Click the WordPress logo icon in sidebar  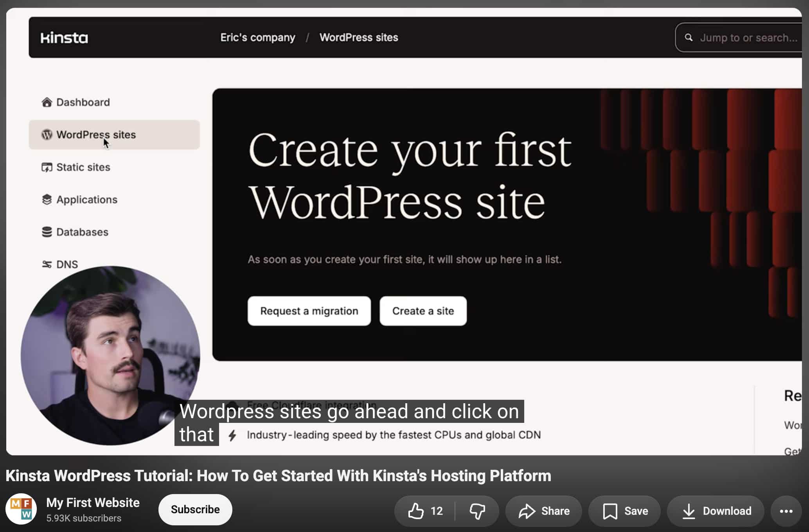click(x=47, y=135)
